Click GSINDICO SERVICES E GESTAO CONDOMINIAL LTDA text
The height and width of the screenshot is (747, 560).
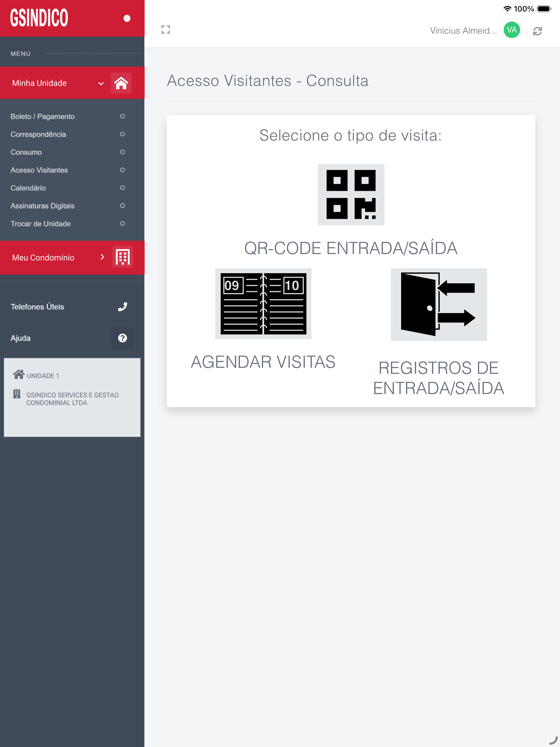72,399
